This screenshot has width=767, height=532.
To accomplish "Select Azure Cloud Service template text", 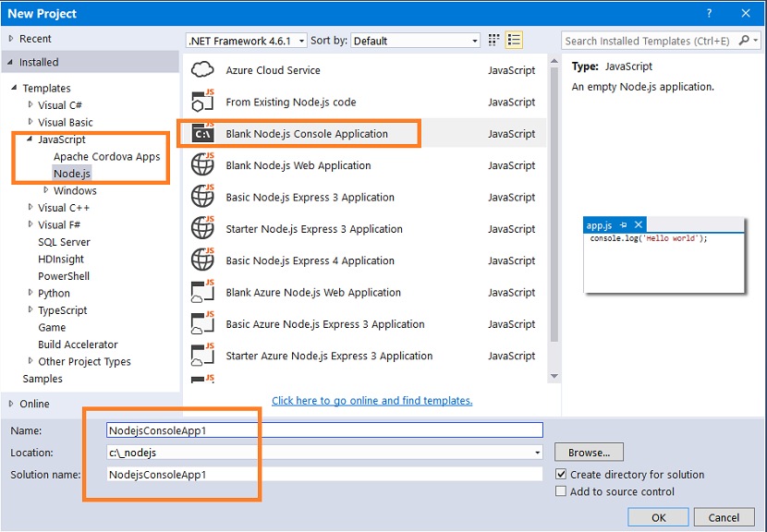I will pos(273,70).
